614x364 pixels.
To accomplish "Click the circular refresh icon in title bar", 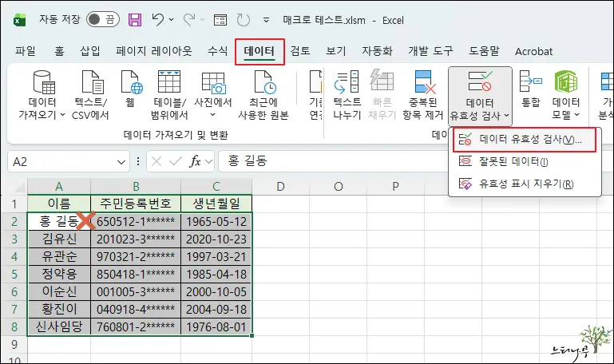I will 244,20.
